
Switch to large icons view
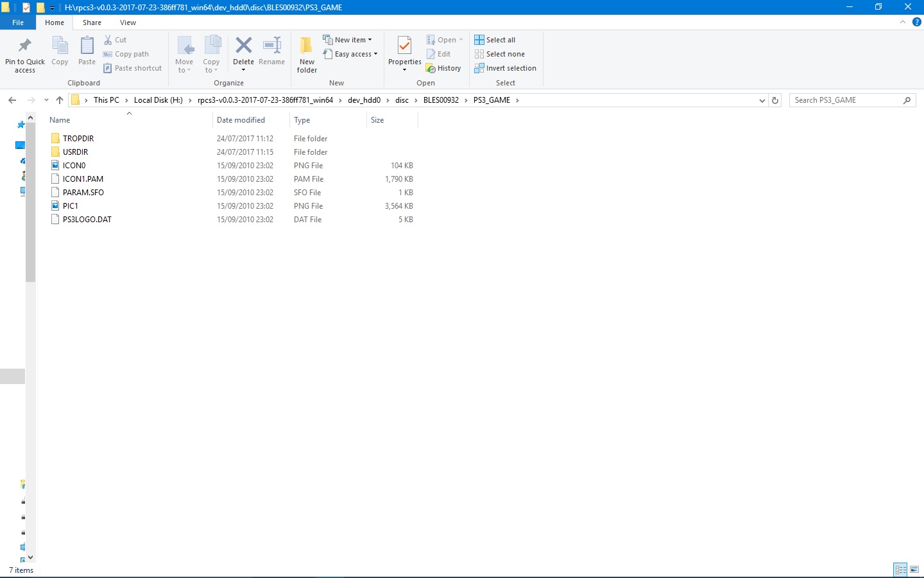coord(914,570)
